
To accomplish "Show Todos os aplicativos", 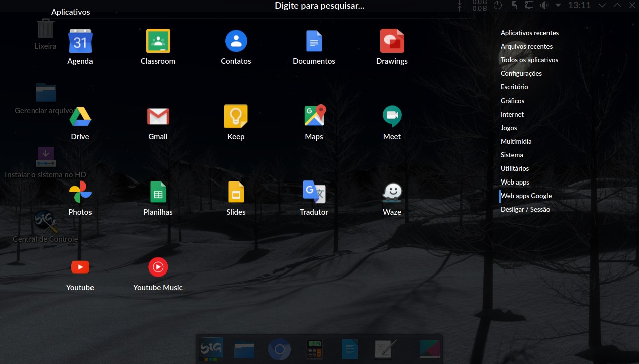I will 529,60.
